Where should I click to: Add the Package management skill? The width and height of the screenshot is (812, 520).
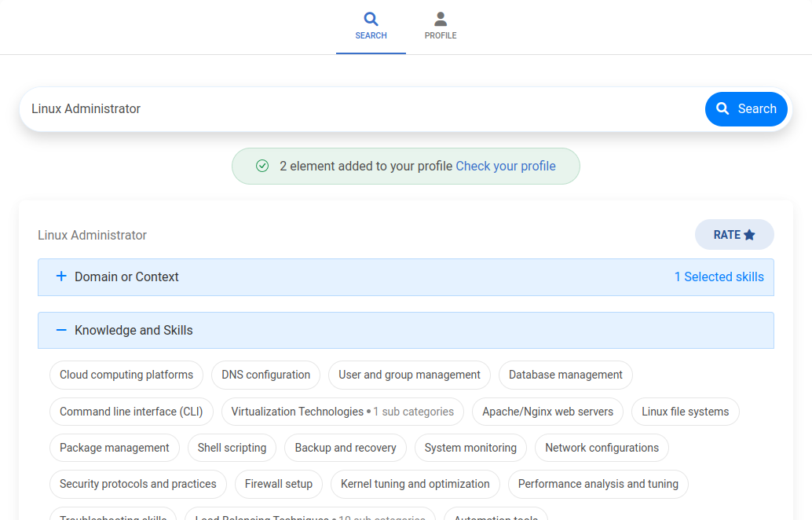pyautogui.click(x=115, y=448)
